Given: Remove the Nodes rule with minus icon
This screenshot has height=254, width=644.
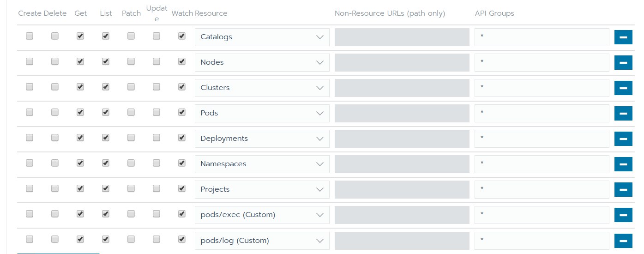Looking at the screenshot, I should pos(623,62).
